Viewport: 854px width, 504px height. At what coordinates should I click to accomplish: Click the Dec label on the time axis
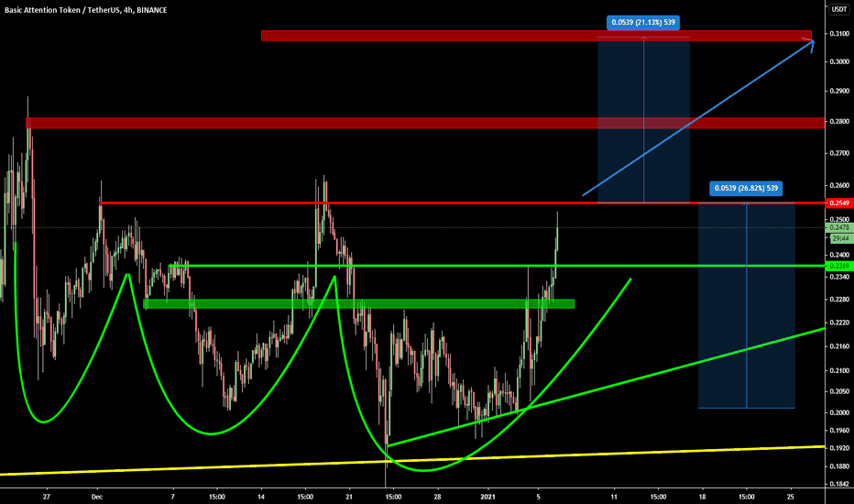[97, 497]
